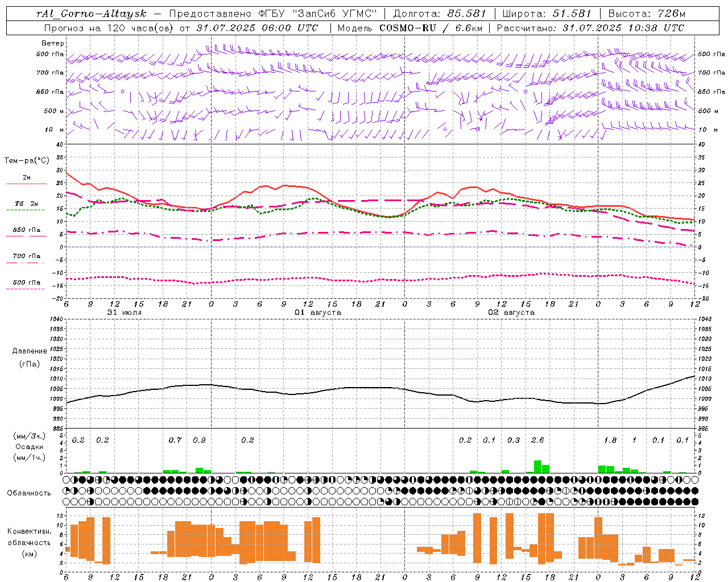
Task: Click the Осадки precipitation label
Action: [30, 447]
